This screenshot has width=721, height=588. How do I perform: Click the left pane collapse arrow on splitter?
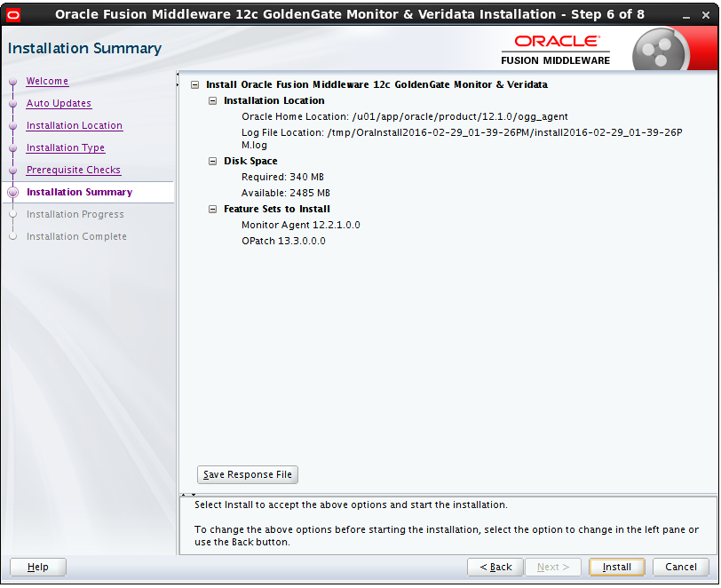178,74
